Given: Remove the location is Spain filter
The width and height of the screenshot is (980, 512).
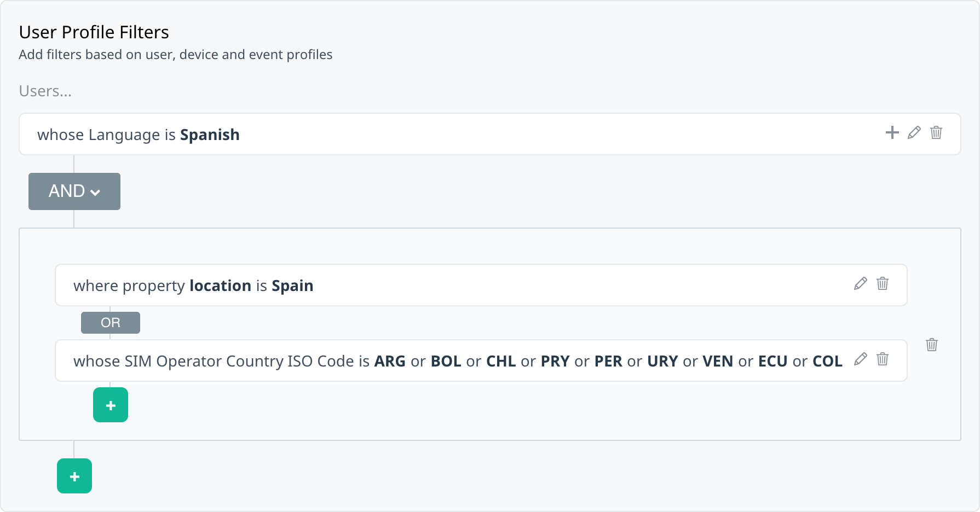Looking at the screenshot, I should click(883, 284).
